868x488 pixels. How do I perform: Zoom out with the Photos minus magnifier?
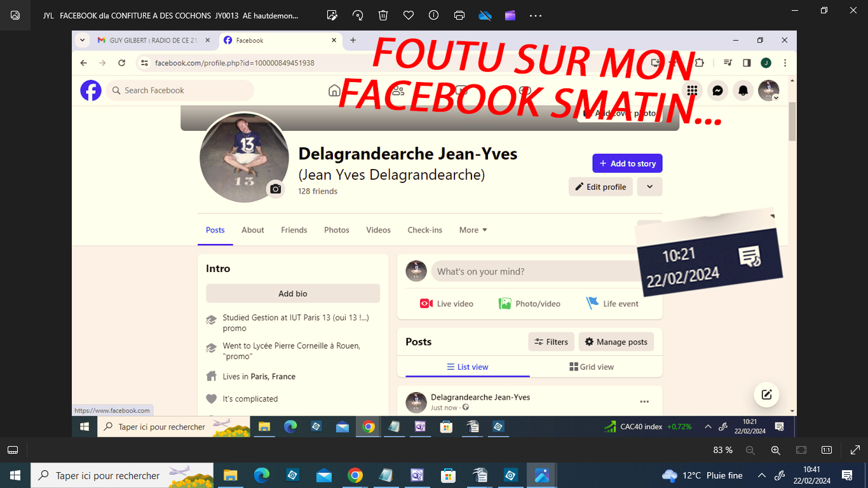click(x=750, y=450)
